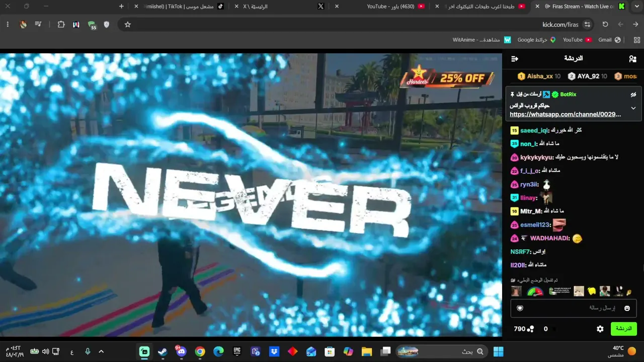Open site information icon in address bar

(587, 25)
